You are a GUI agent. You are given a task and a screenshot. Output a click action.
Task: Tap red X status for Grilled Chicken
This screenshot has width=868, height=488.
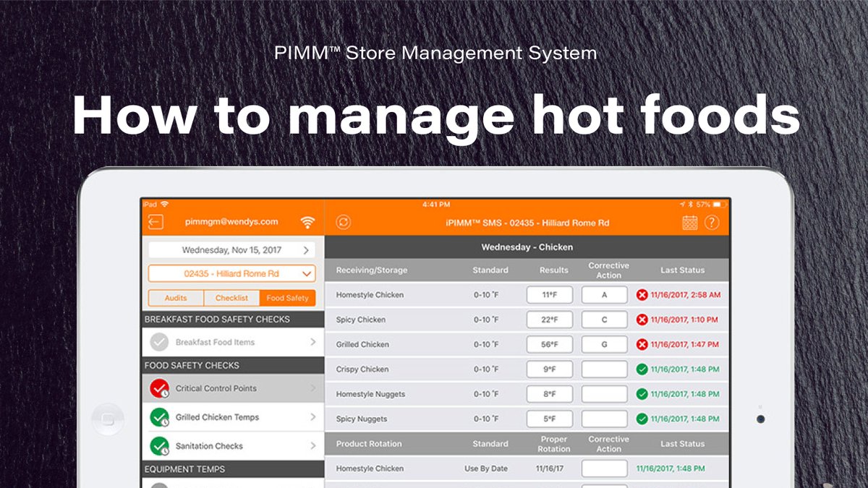pos(642,344)
